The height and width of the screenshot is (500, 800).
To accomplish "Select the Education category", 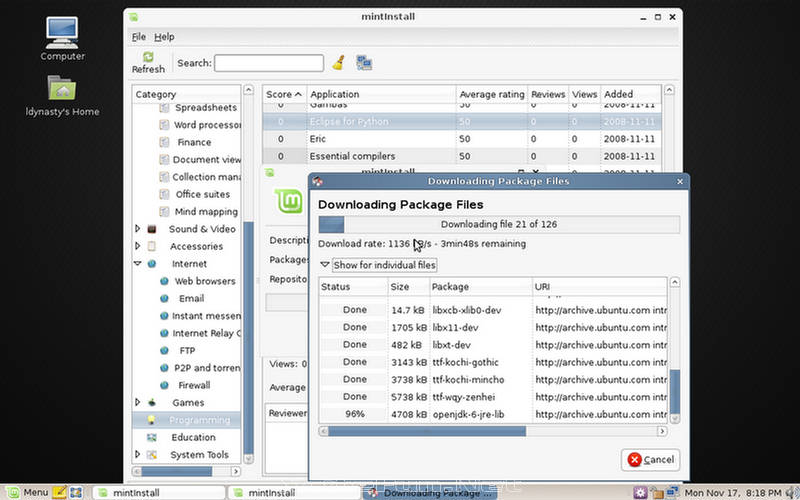I will pyautogui.click(x=193, y=437).
